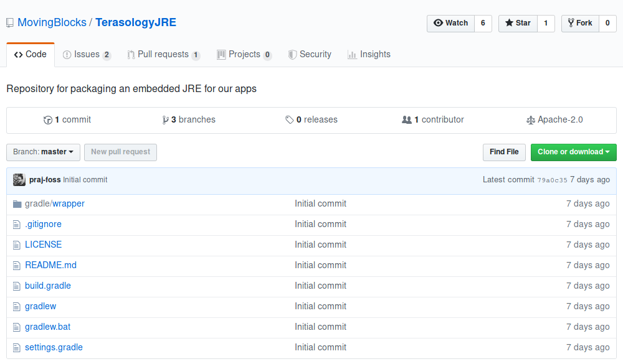View the 3 branches list
Viewport: 623px width, 364px height.
pos(189,120)
